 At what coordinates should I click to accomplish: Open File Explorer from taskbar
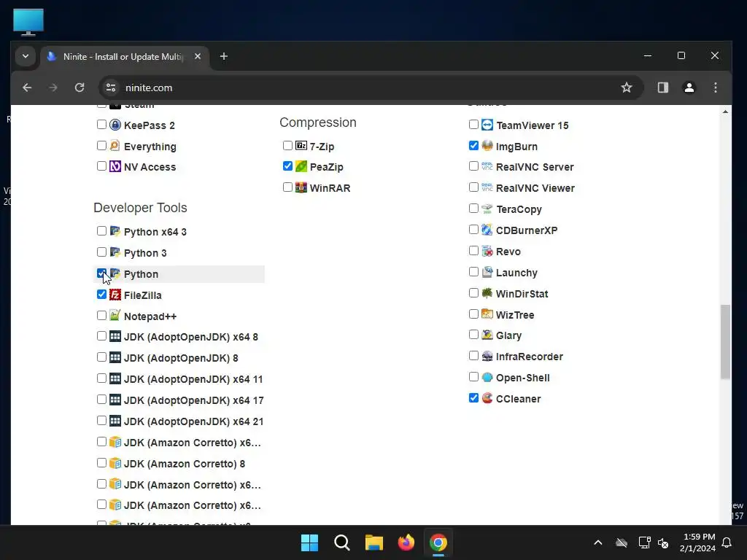click(x=374, y=542)
